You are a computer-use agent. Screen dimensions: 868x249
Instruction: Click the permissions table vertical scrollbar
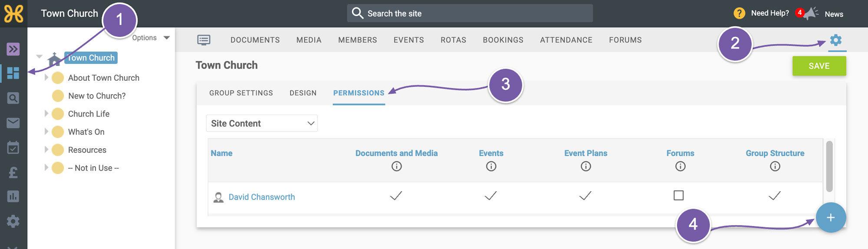click(x=829, y=167)
